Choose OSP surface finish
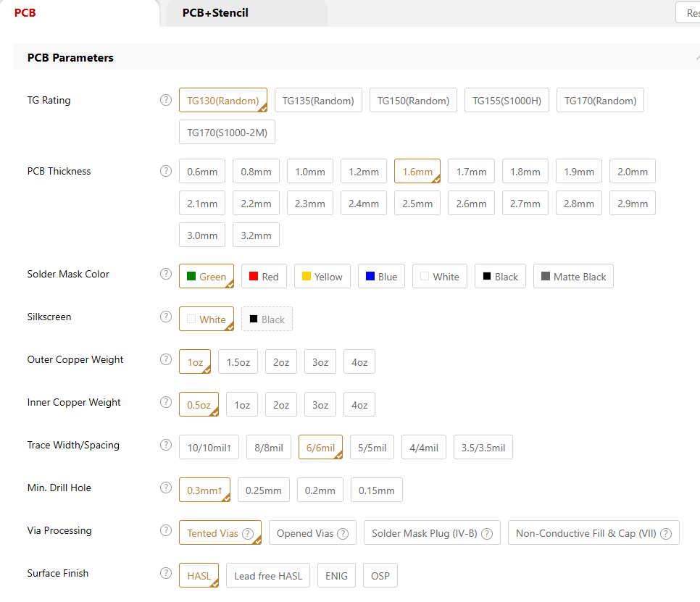700x602 pixels. 380,575
